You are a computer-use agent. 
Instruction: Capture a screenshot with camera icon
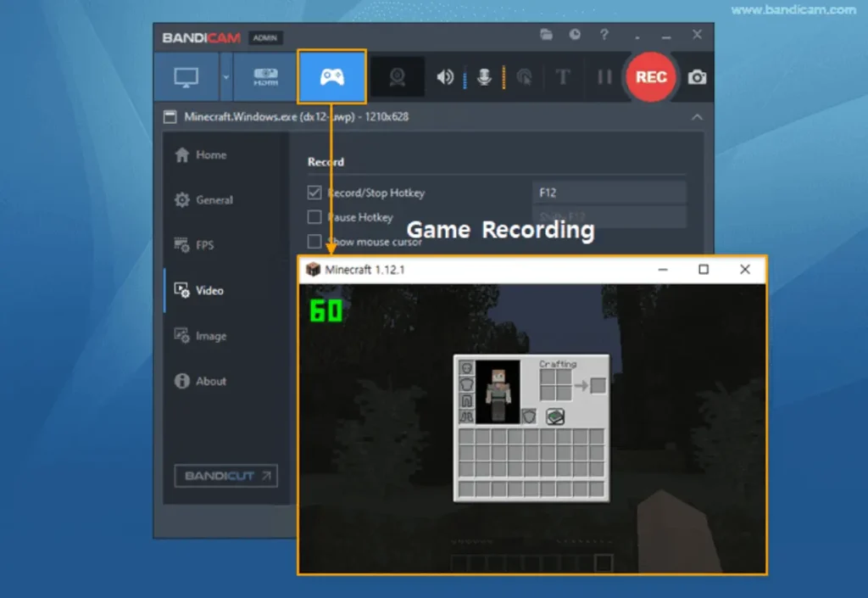[697, 77]
